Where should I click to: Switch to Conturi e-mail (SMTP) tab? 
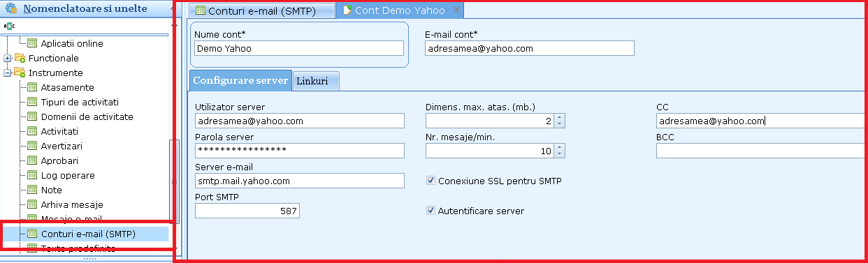coord(261,10)
